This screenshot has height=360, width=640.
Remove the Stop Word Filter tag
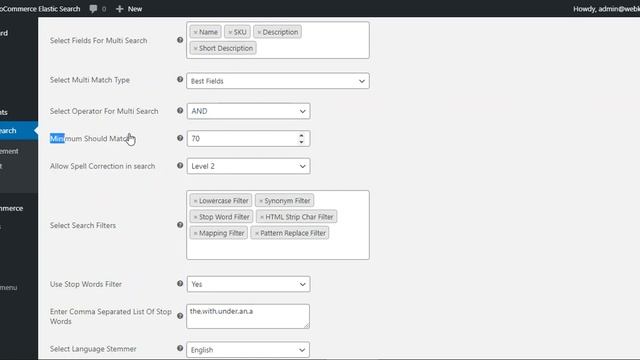[x=195, y=217]
